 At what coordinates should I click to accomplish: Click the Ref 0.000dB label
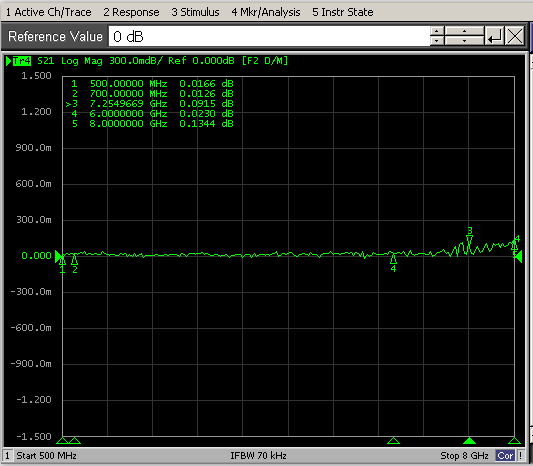point(201,61)
